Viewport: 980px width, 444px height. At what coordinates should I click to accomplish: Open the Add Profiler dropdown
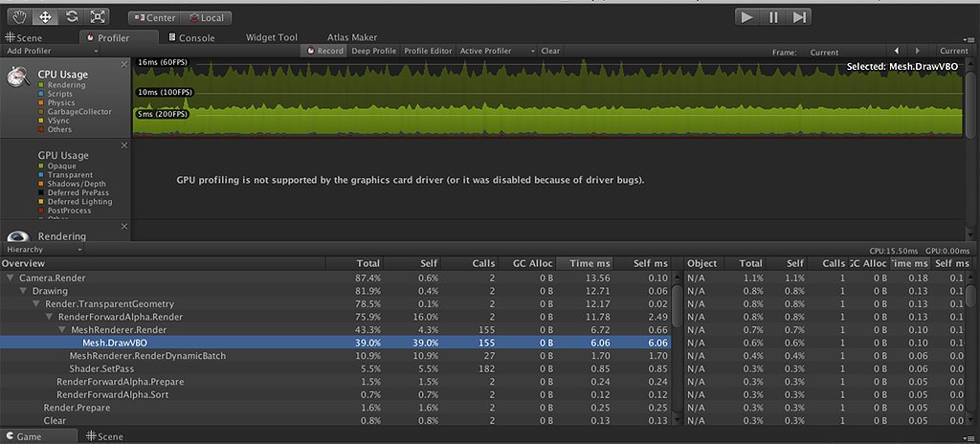click(45, 51)
